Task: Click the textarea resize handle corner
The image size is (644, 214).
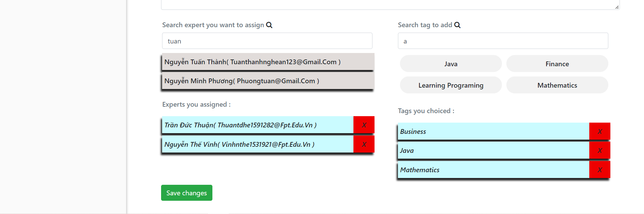Action: (x=617, y=7)
